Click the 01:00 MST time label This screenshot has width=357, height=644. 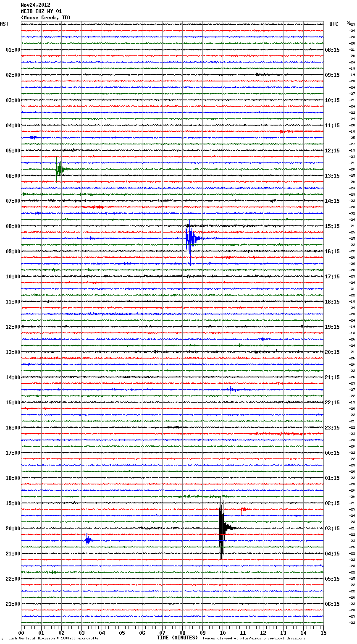point(13,50)
